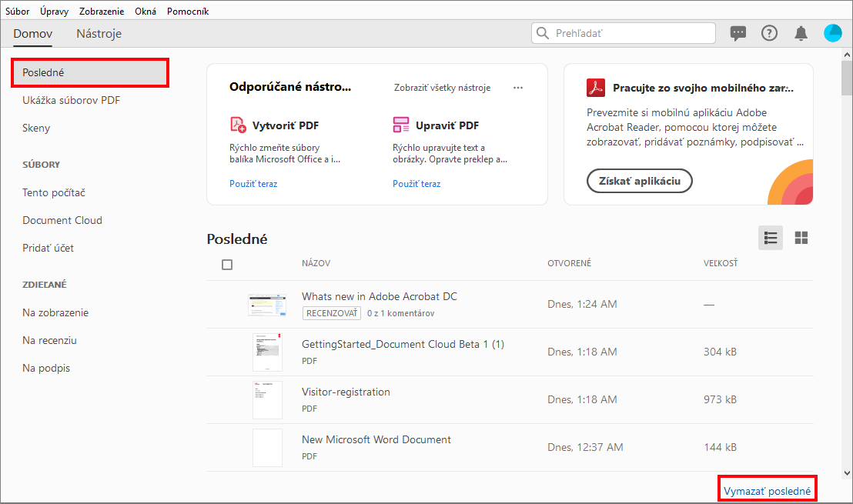Click the Upraviť PDF icon

point(401,125)
